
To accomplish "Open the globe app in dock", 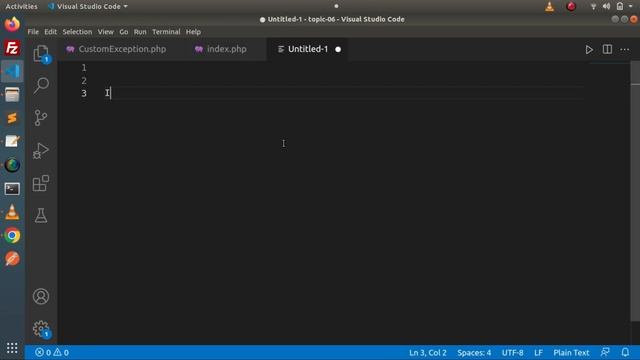I will pyautogui.click(x=12, y=165).
